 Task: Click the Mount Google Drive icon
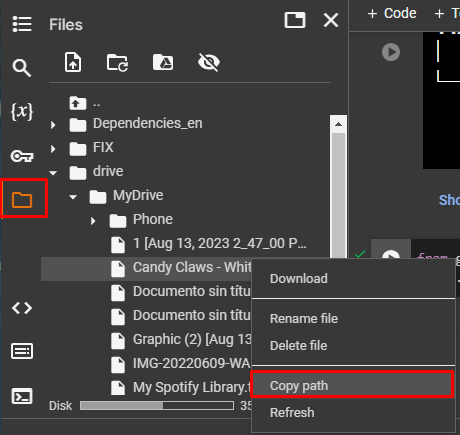point(163,62)
